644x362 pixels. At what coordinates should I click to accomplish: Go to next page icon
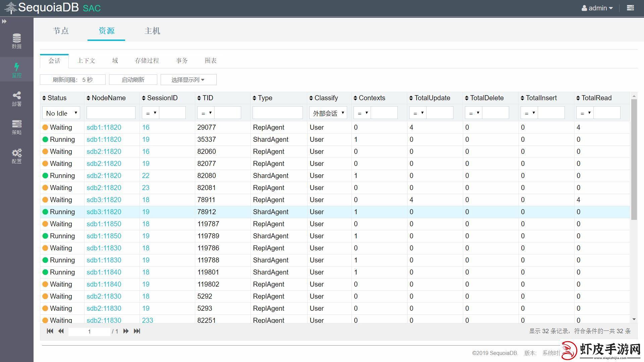coord(126,331)
